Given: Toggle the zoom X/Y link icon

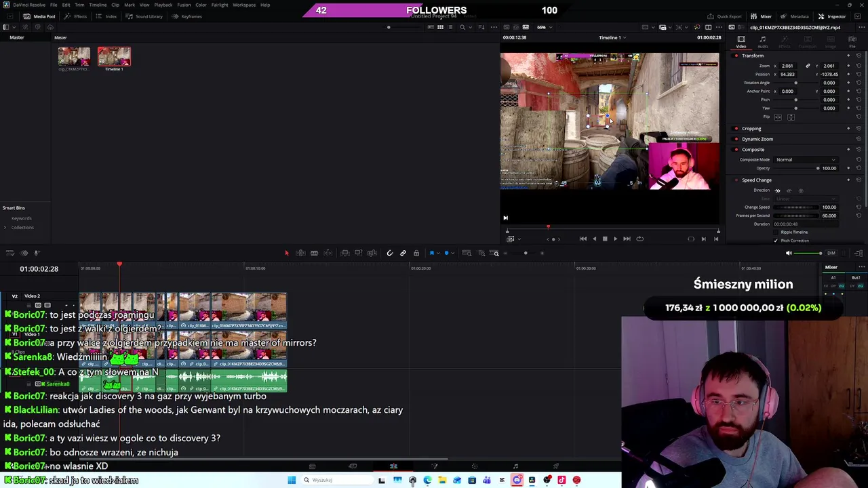Looking at the screenshot, I should click(808, 66).
